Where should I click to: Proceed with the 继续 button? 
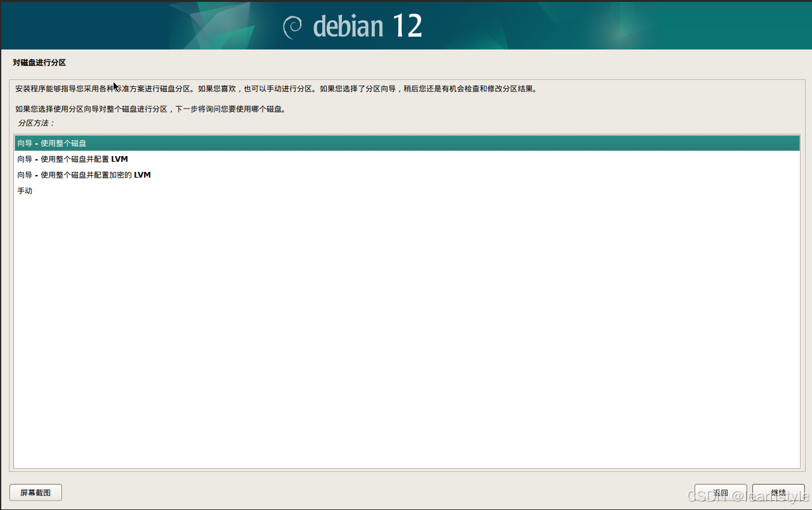tap(778, 493)
